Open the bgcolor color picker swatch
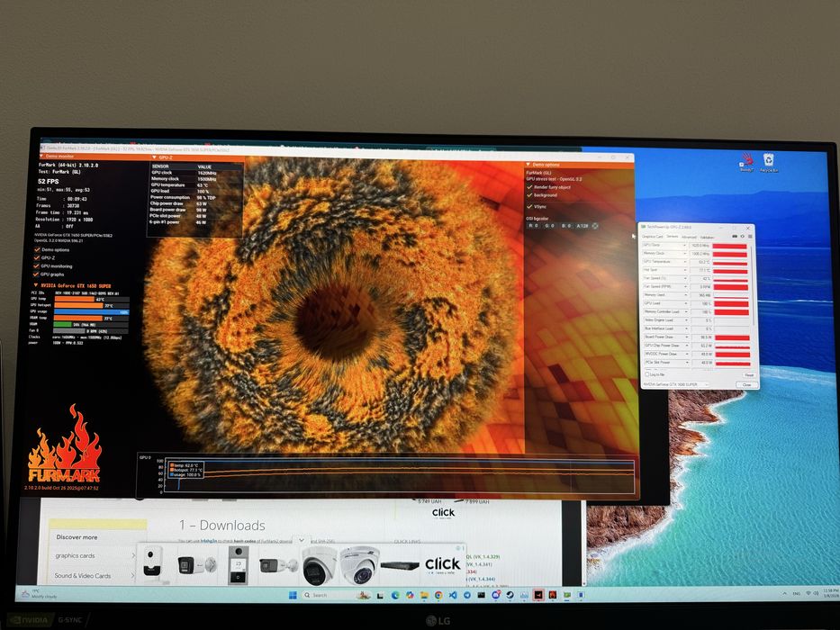840x630 pixels. click(594, 226)
